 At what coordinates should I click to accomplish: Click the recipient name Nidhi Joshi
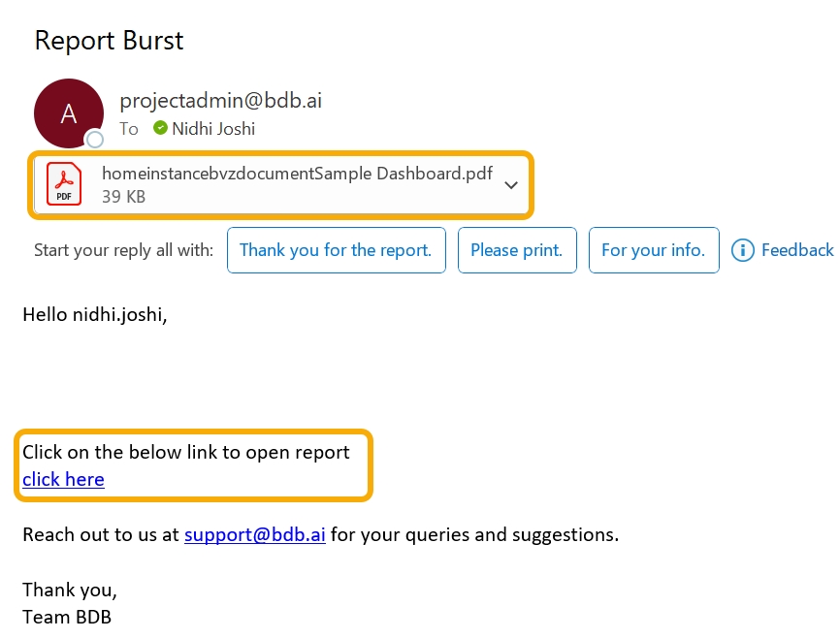coord(213,128)
